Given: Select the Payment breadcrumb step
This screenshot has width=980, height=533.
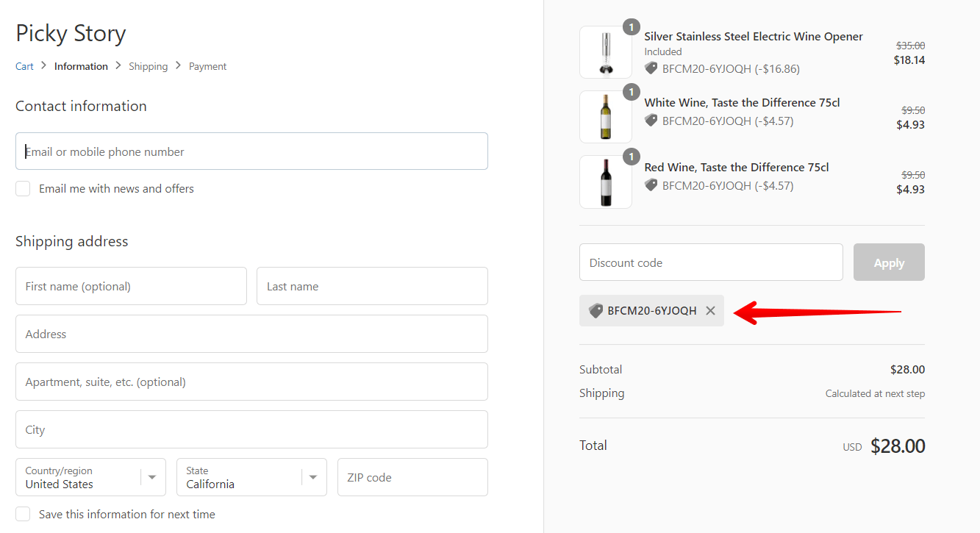Looking at the screenshot, I should point(207,65).
